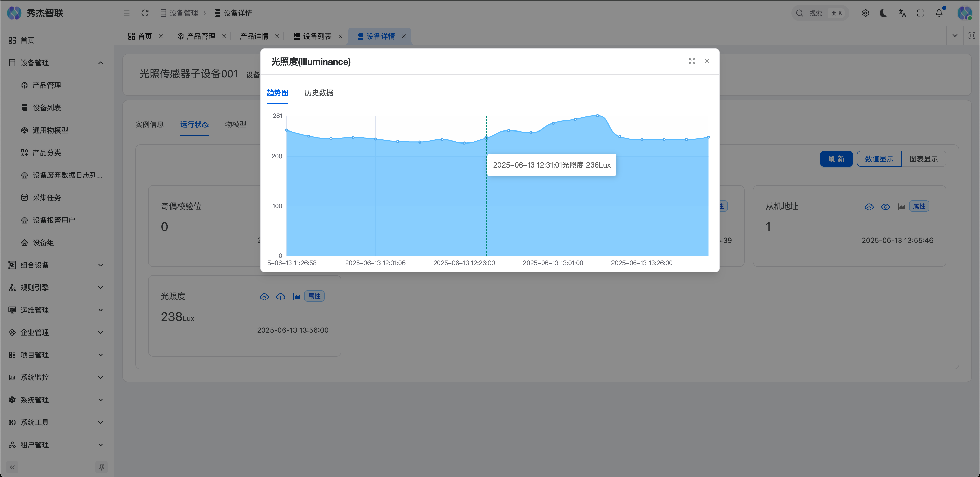Toggle the hamburger sidebar menu icon
Image resolution: width=980 pixels, height=477 pixels.
[x=127, y=13]
